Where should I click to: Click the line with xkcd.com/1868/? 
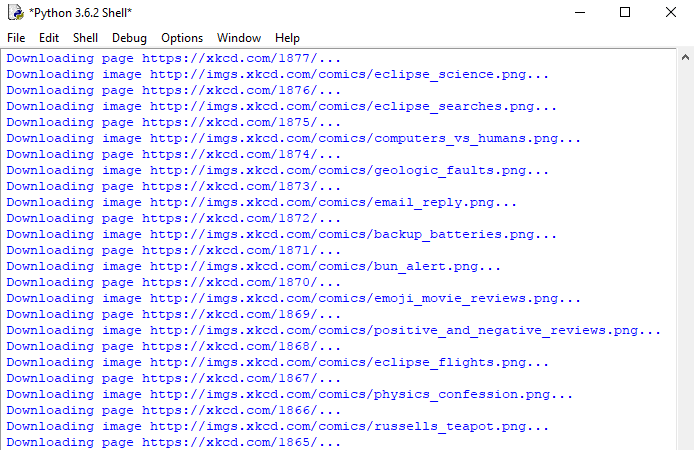coord(174,346)
